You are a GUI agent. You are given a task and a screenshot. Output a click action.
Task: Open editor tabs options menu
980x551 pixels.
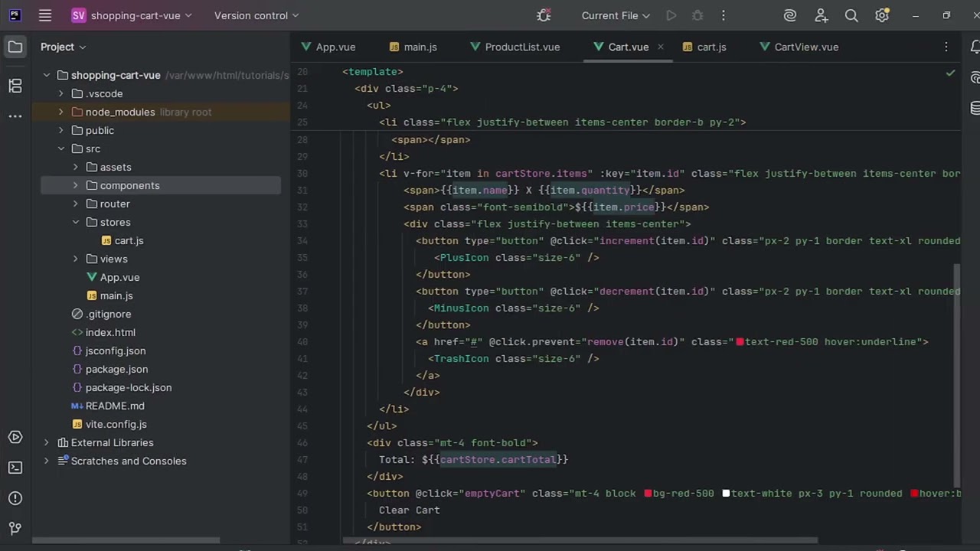(x=946, y=47)
